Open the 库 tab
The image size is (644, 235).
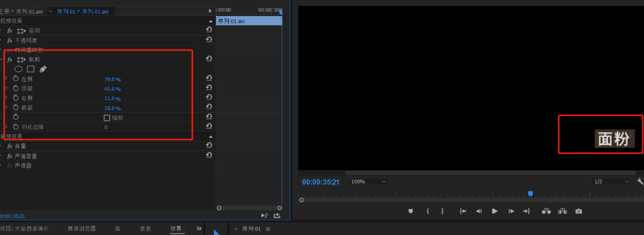click(x=117, y=229)
